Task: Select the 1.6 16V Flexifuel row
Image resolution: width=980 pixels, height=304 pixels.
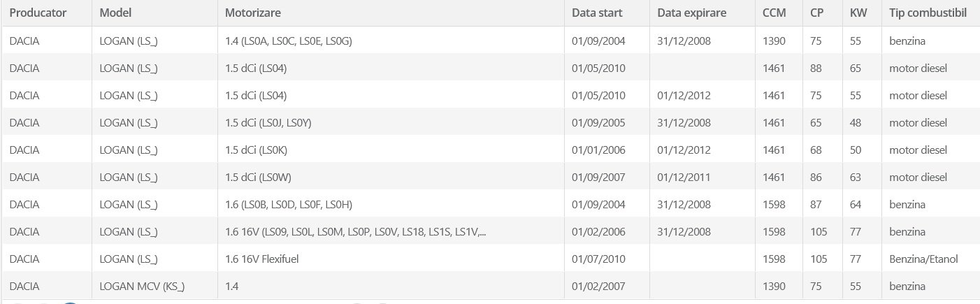Action: 490,259
